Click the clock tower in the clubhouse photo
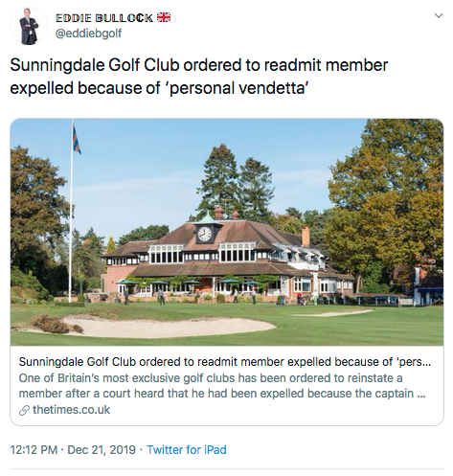This screenshot has height=476, width=453. [x=205, y=232]
